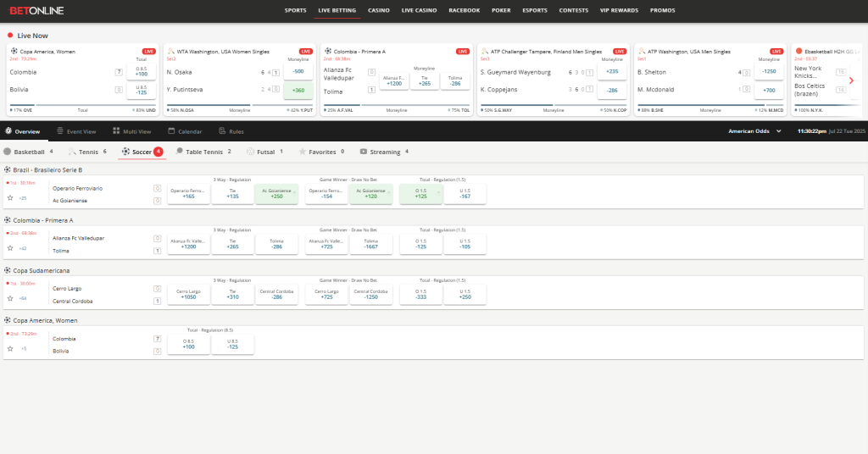The image size is (868, 454).
Task: Filter live events by Basketball
Action: 28,152
